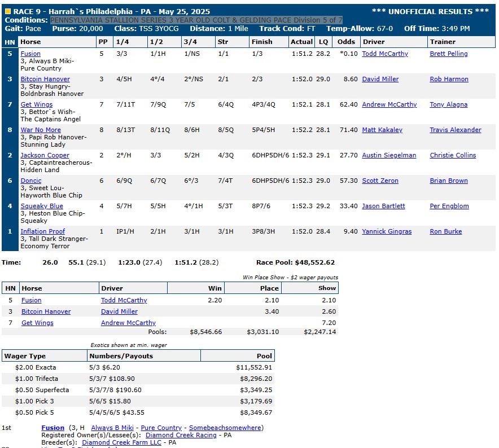
Task: Select the Doncic horse link
Action: (x=31, y=181)
